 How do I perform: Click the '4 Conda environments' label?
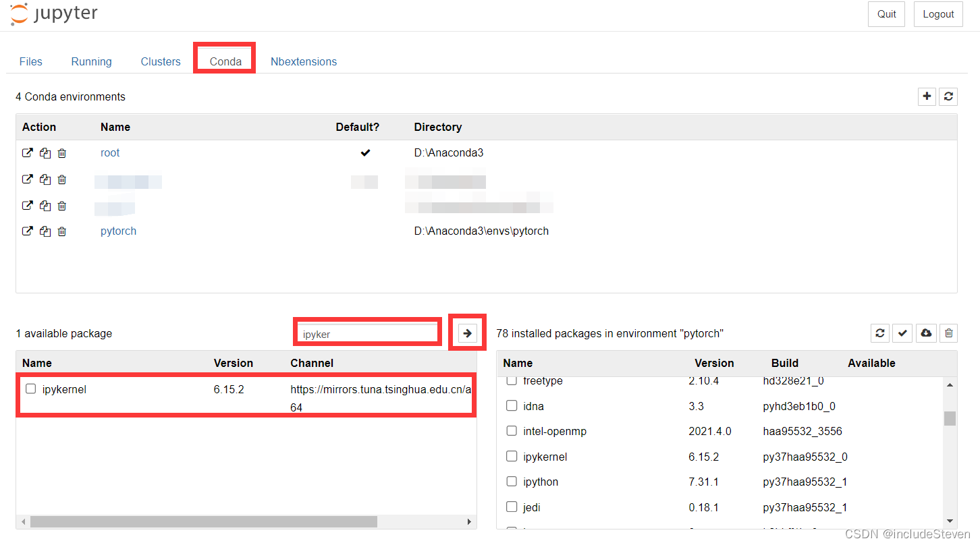71,97
